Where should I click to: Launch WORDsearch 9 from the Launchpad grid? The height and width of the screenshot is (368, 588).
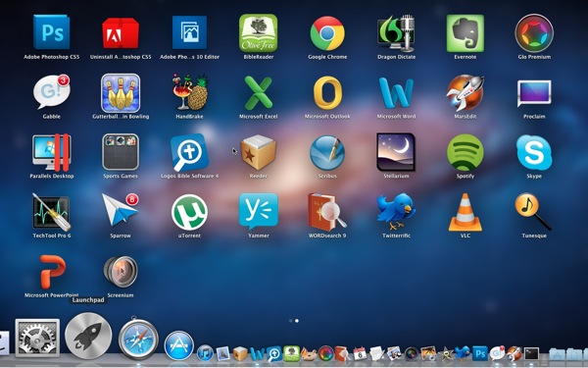coord(327,212)
